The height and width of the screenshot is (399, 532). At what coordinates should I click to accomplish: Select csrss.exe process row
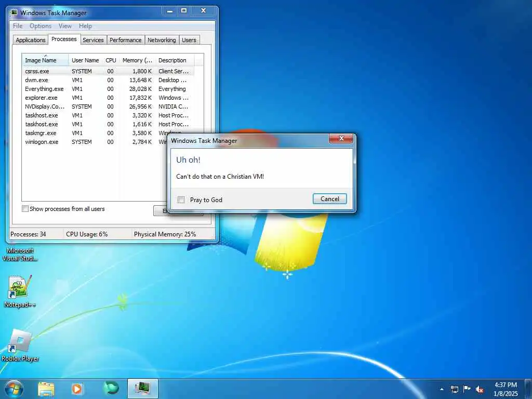coord(108,71)
